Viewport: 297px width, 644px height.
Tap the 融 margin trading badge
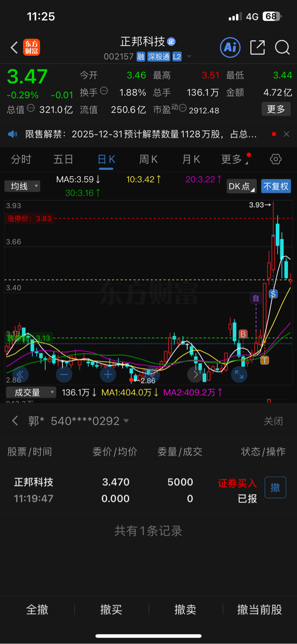pyautogui.click(x=141, y=57)
